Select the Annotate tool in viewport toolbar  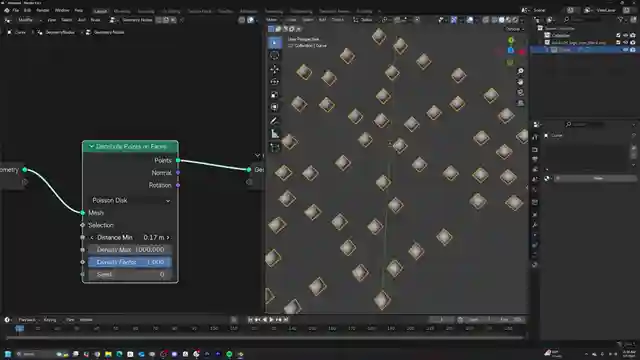274,121
